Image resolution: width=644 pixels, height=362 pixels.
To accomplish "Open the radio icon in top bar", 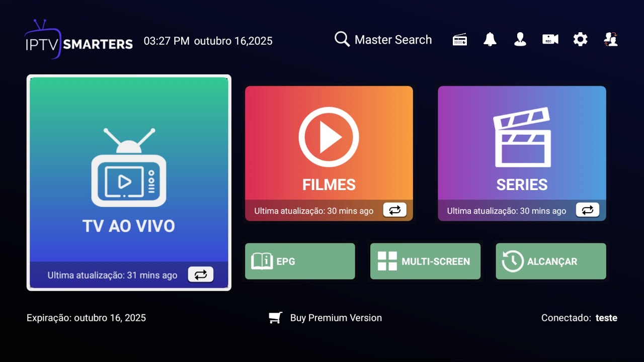I will tap(460, 40).
